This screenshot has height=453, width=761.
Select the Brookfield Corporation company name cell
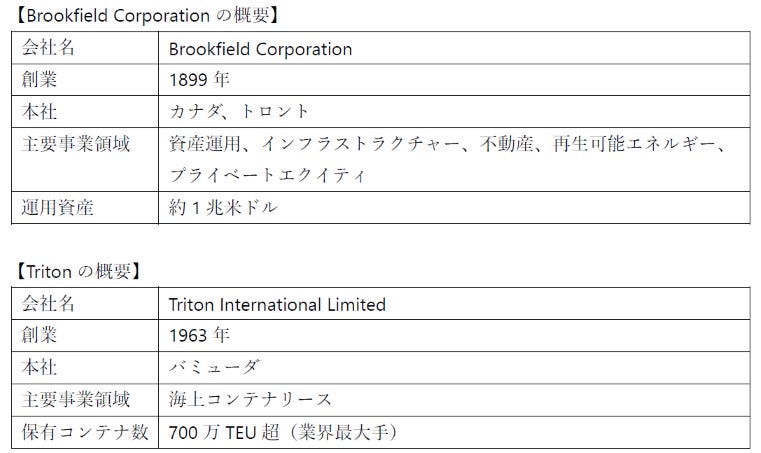(260, 49)
